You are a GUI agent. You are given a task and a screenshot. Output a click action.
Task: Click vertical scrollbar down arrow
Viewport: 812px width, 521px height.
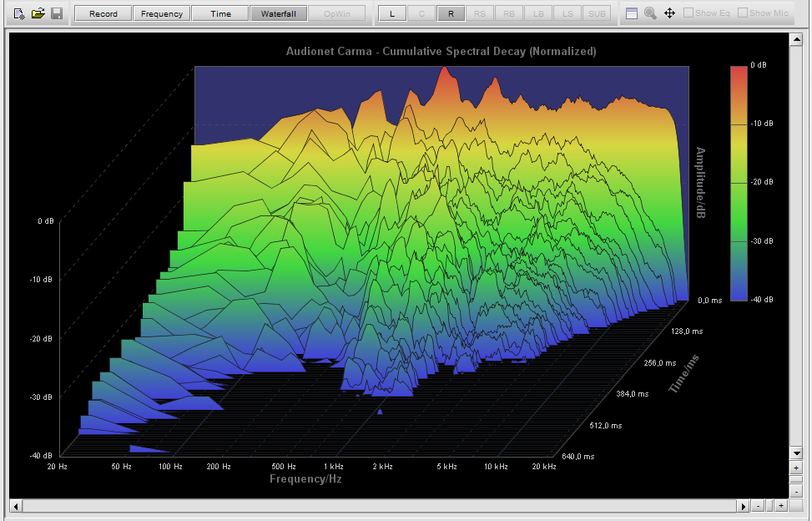pyautogui.click(x=796, y=453)
